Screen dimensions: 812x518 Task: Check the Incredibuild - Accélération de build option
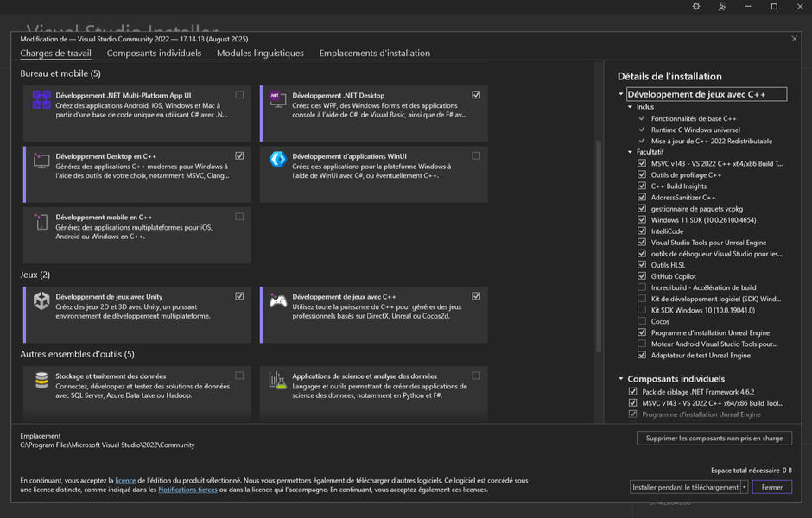click(642, 287)
